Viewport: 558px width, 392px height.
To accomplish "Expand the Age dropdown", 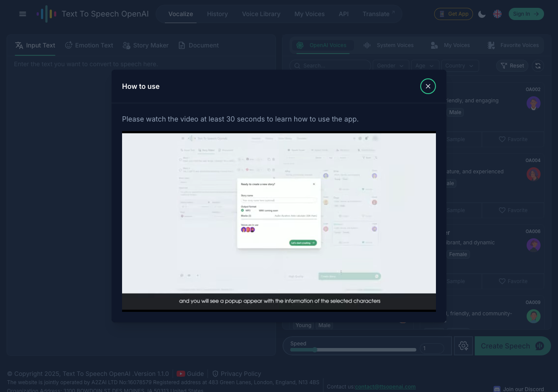I will tap(425, 66).
